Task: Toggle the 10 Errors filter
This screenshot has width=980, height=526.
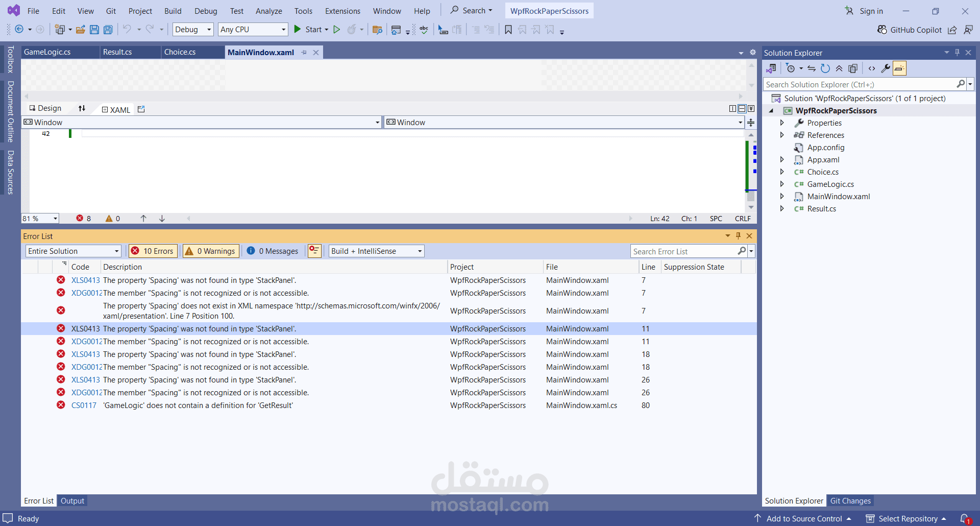Action: pos(153,251)
